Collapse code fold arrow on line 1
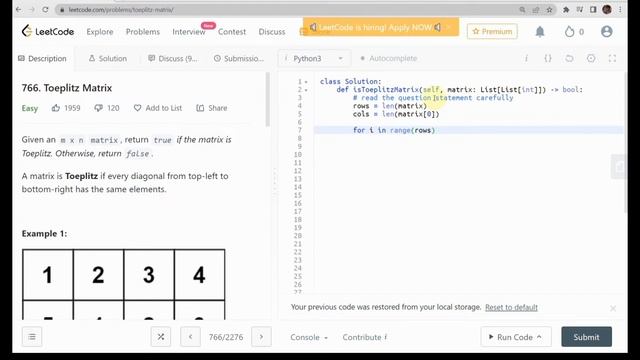Screen dimensions: 640x360 (306, 82)
